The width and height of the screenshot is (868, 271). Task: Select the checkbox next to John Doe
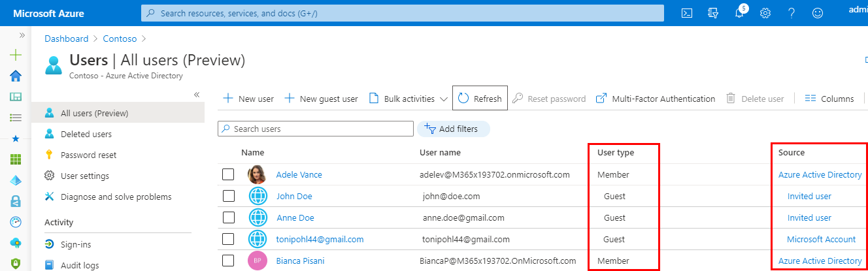tap(227, 196)
